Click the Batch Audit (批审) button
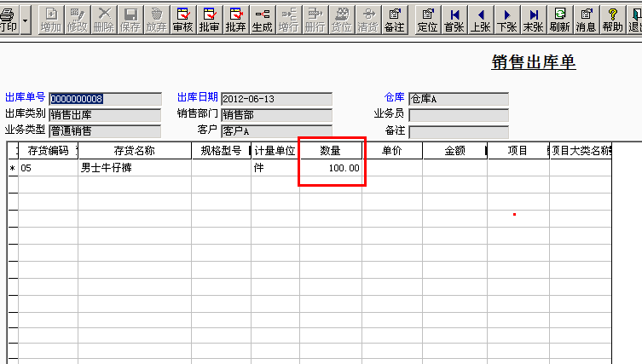This screenshot has height=364, width=642. tap(209, 20)
